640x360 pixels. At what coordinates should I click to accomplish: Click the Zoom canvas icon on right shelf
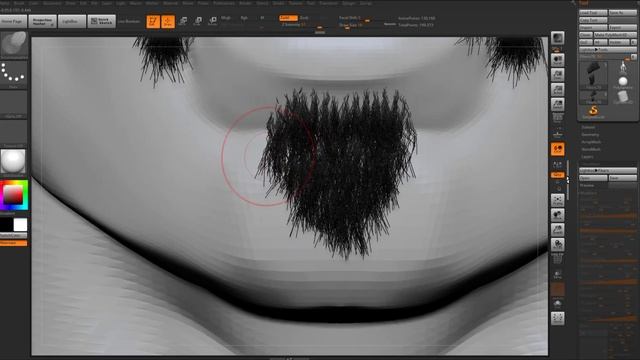coord(558,75)
